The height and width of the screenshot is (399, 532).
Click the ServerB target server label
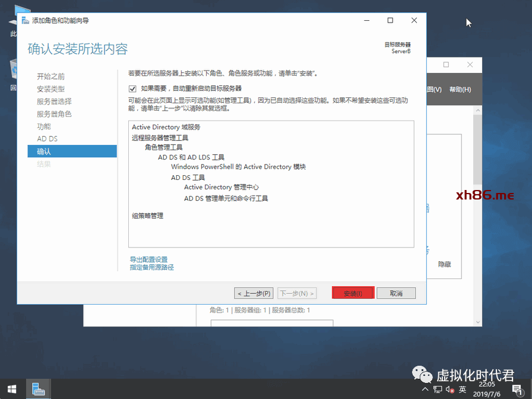pyautogui.click(x=401, y=51)
